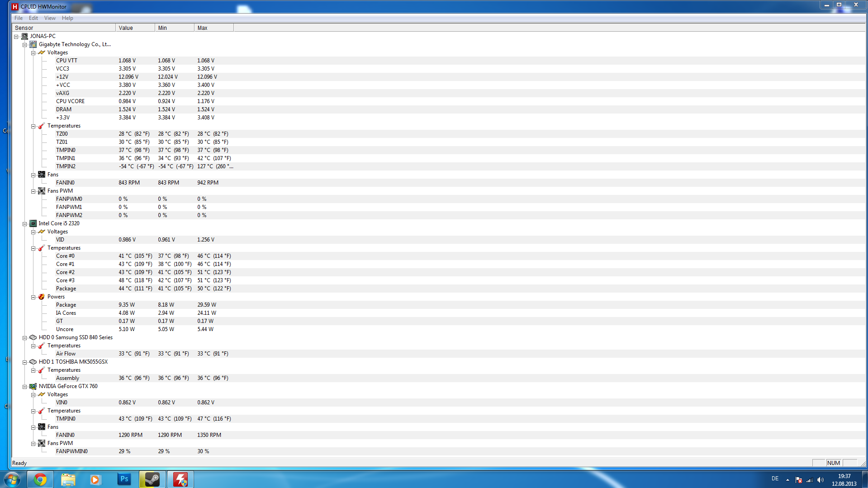Click the Value column header
This screenshot has height=488, width=868.
[x=135, y=28]
